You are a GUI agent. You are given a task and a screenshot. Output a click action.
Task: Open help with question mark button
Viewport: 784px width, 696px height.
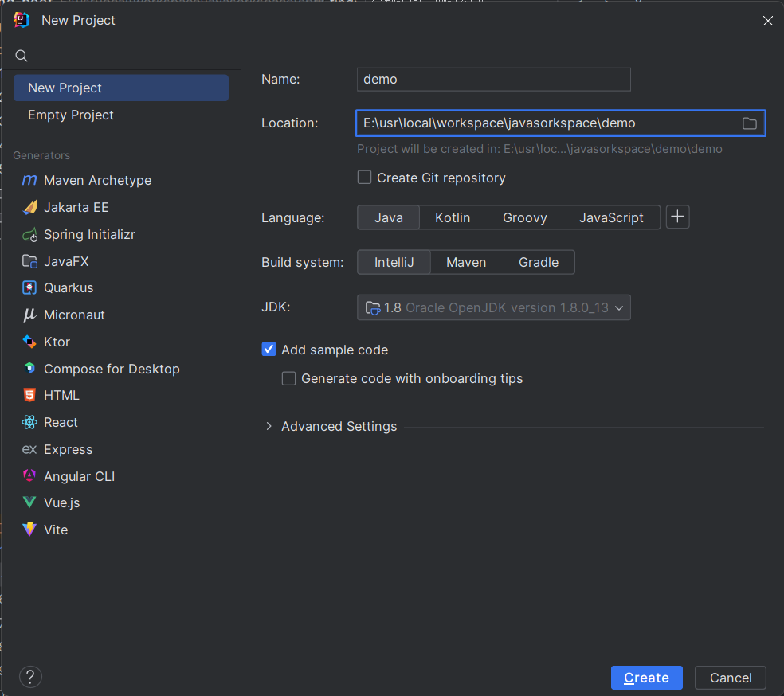[30, 678]
